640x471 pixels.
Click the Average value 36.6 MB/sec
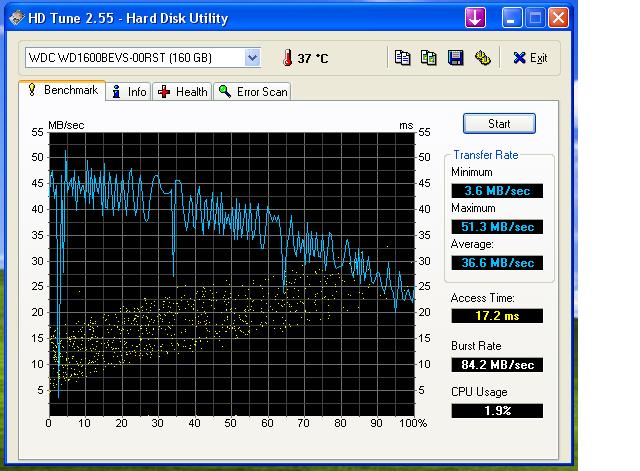(x=497, y=262)
